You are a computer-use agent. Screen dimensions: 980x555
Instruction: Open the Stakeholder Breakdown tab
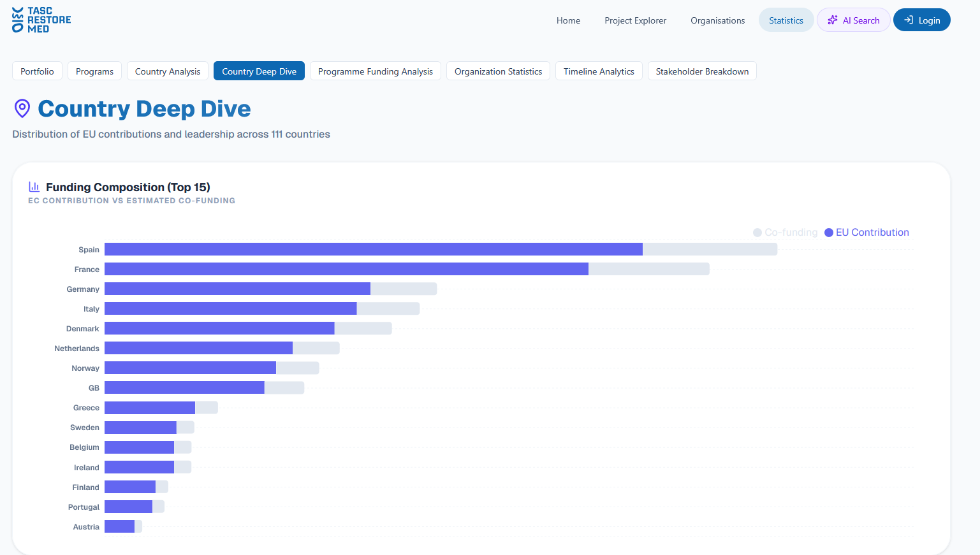coord(702,71)
